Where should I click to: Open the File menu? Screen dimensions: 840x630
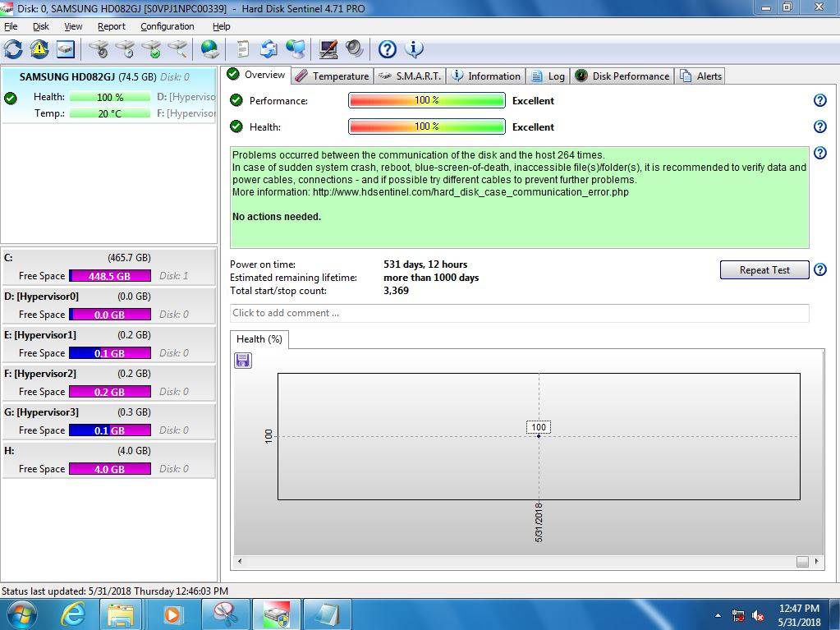coord(11,26)
